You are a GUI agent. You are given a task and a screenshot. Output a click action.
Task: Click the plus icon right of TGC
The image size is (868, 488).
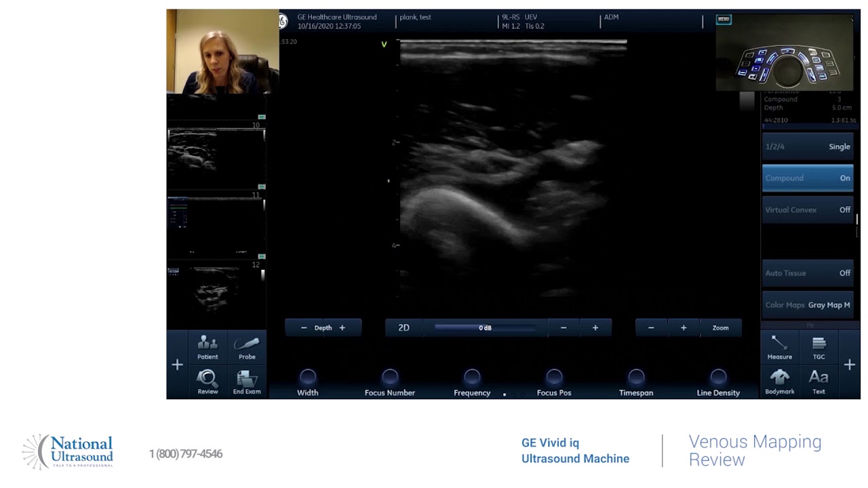pos(850,365)
